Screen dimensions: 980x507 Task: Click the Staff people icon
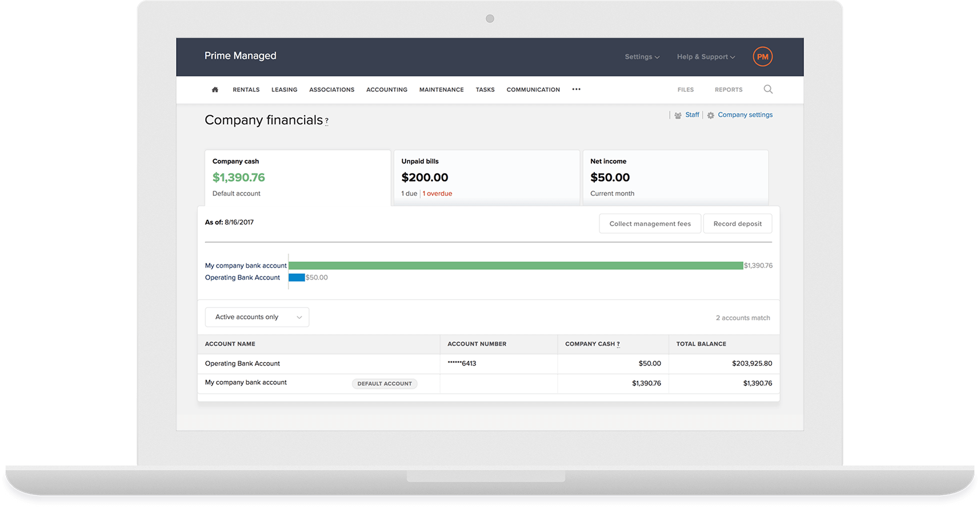[x=678, y=115]
